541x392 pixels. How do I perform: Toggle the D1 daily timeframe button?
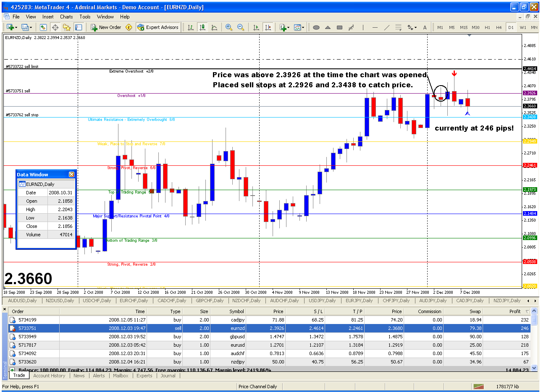[511, 27]
